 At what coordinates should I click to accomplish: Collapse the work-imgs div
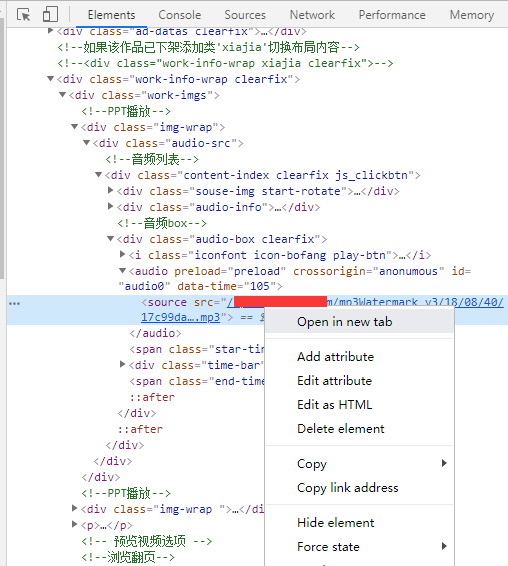[62, 95]
